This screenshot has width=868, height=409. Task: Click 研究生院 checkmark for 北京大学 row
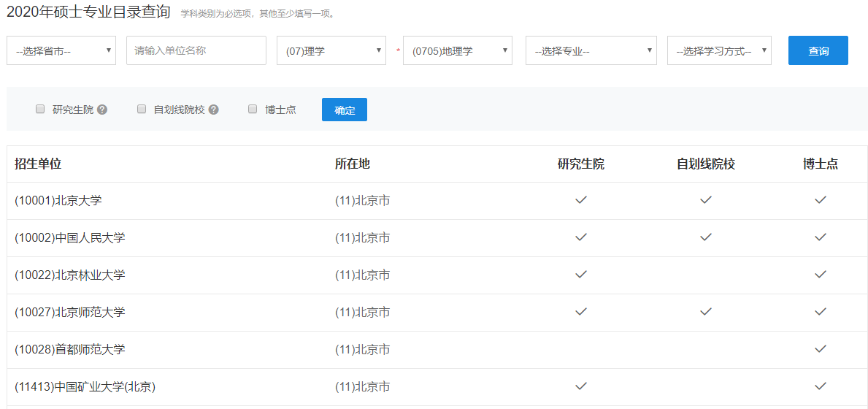581,200
